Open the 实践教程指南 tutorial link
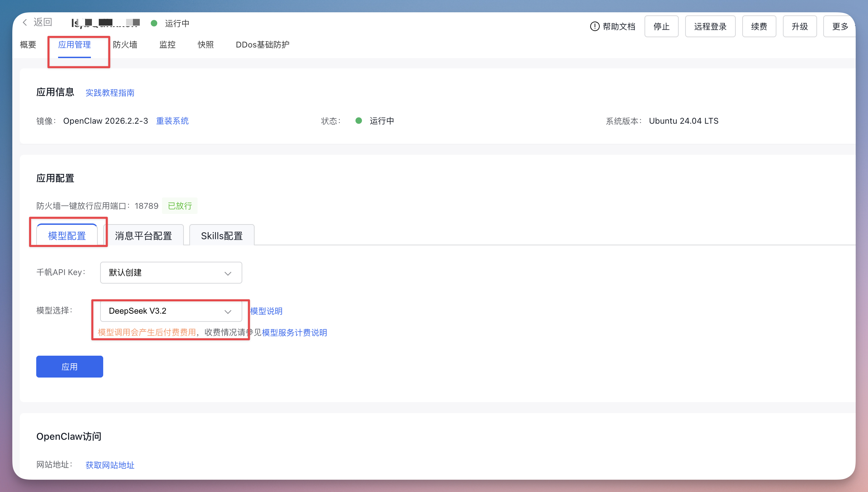This screenshot has height=492, width=868. (x=110, y=93)
